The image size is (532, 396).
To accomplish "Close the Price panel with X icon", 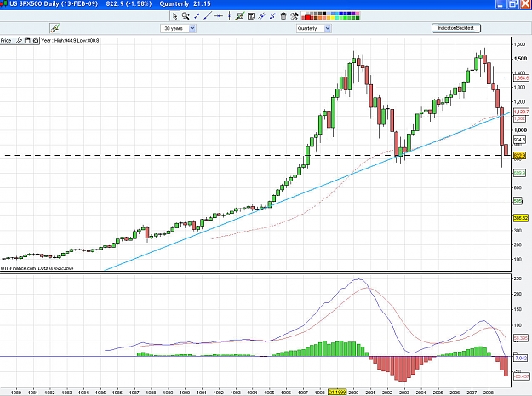I will pos(35,41).
